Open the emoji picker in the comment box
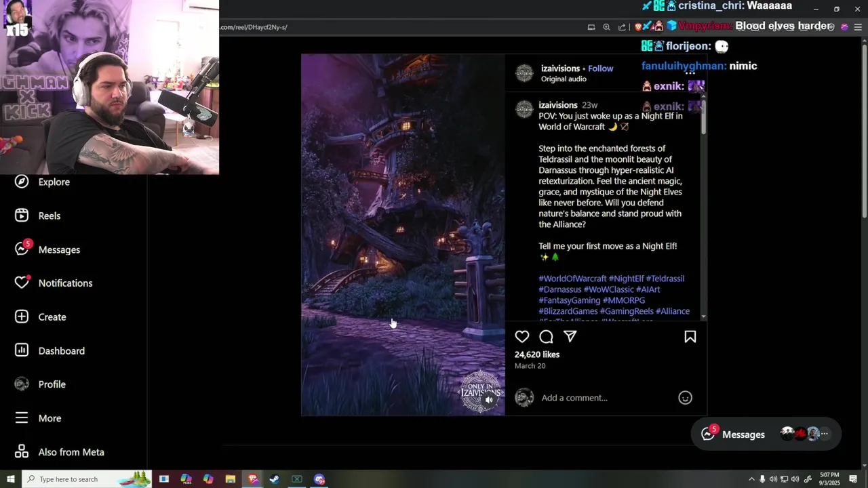Image resolution: width=868 pixels, height=488 pixels. pos(686,398)
